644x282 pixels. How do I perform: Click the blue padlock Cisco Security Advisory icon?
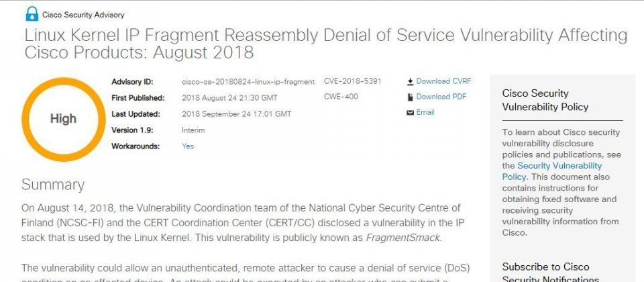click(32, 15)
